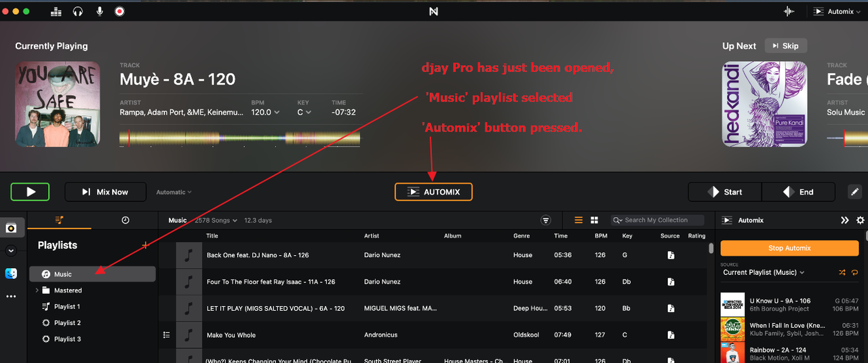Open the Automix view mode dropdown
Screen dimensions: 868x363
(x=837, y=12)
